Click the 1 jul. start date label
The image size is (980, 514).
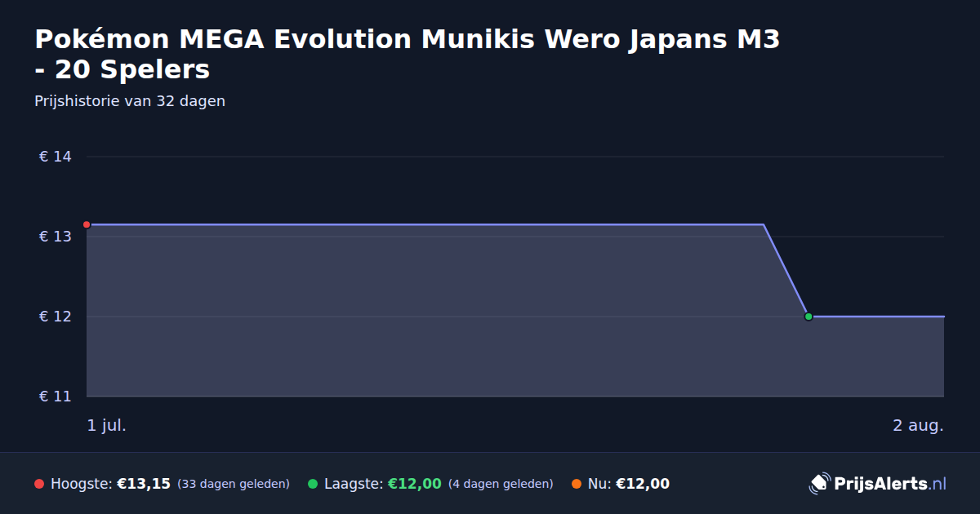tap(107, 425)
